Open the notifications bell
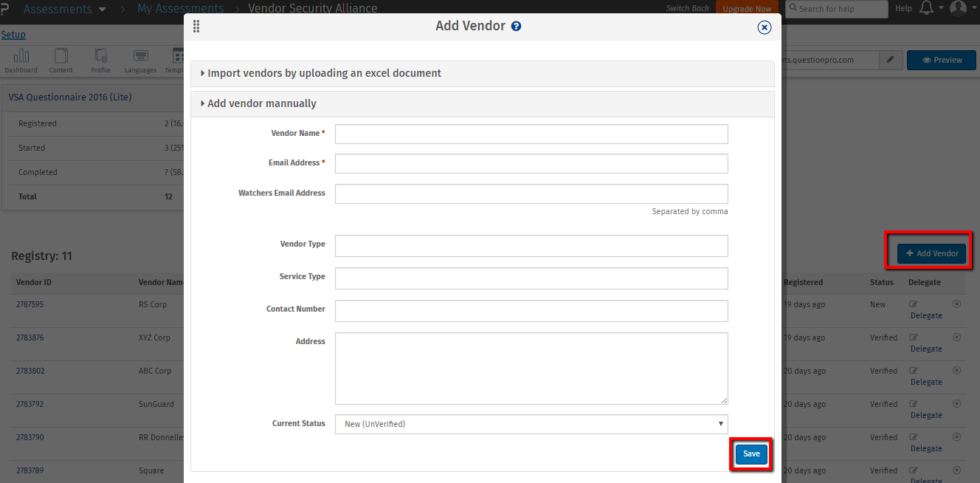The width and height of the screenshot is (980, 483). point(928,8)
